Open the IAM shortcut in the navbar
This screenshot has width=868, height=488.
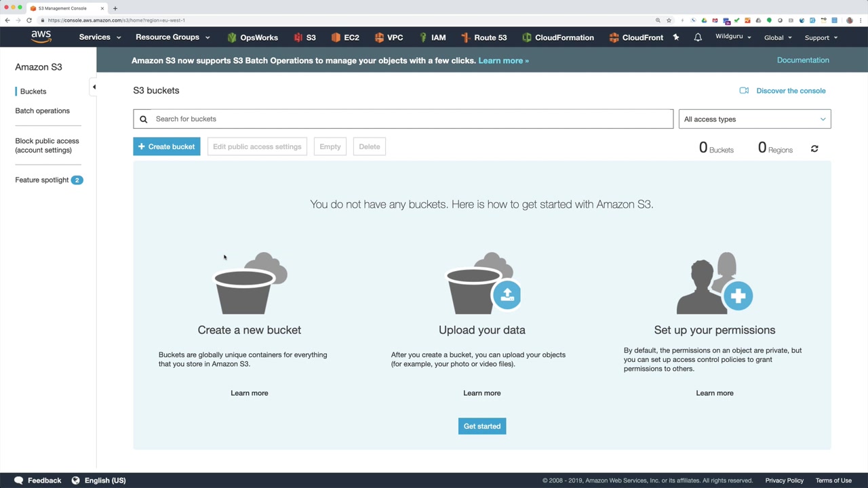pos(432,37)
